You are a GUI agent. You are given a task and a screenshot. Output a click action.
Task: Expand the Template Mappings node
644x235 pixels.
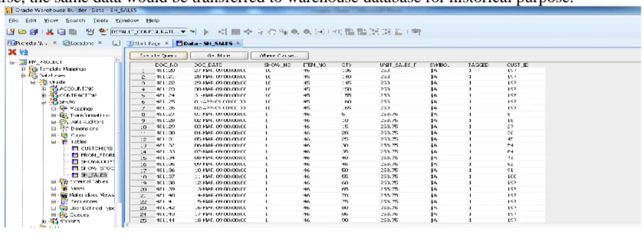(x=23, y=69)
